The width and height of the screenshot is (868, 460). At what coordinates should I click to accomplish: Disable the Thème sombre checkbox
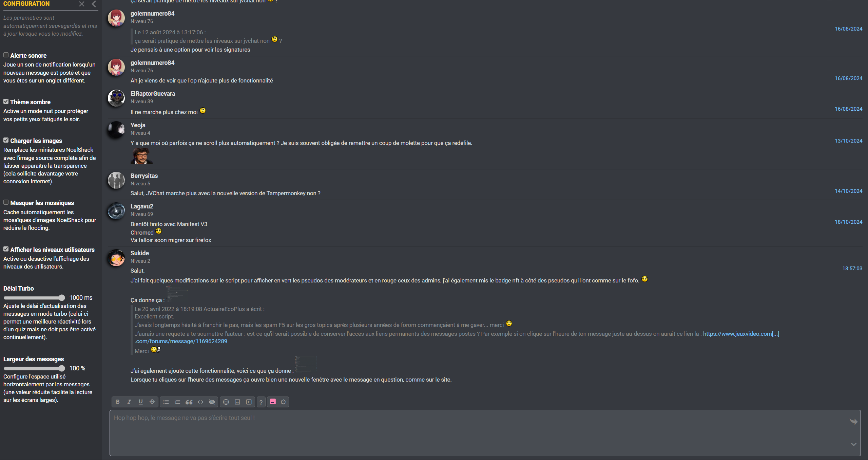pyautogui.click(x=6, y=102)
